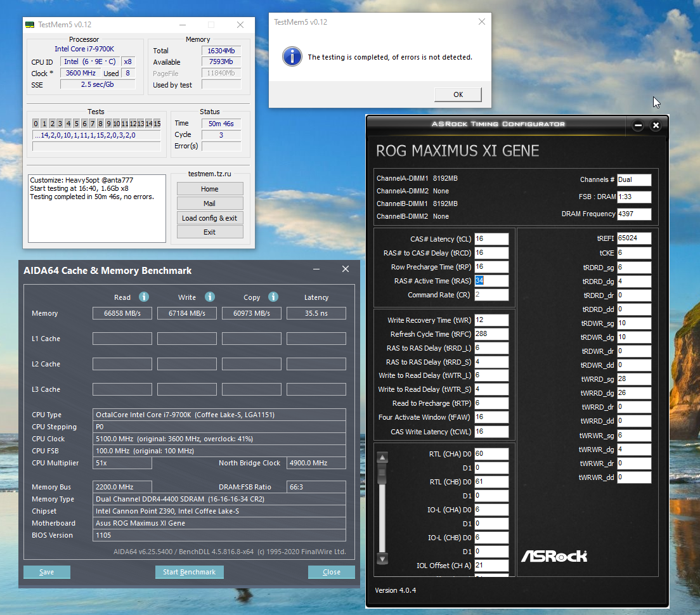The height and width of the screenshot is (615, 700).
Task: Click the blue info icon in TestMem5 dialog
Action: pyautogui.click(x=292, y=56)
